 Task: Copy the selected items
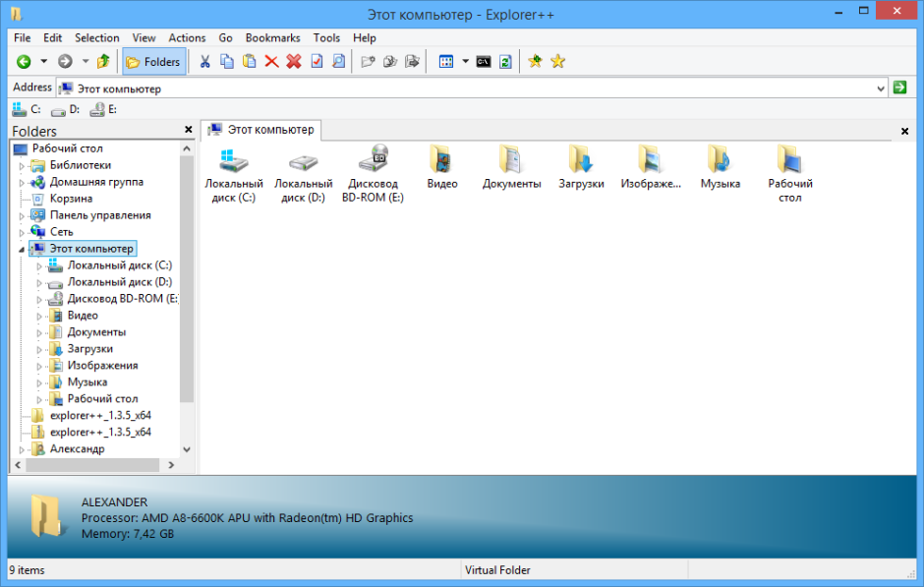click(227, 61)
